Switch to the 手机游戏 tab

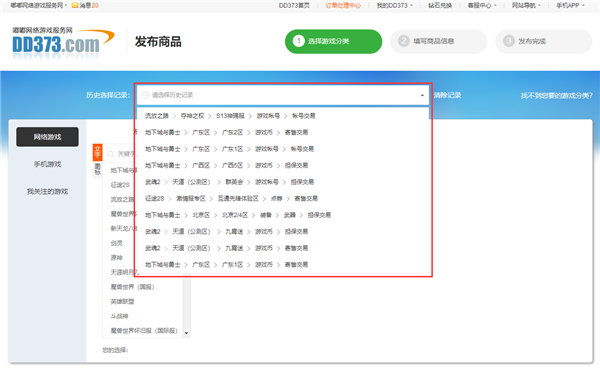click(x=47, y=164)
